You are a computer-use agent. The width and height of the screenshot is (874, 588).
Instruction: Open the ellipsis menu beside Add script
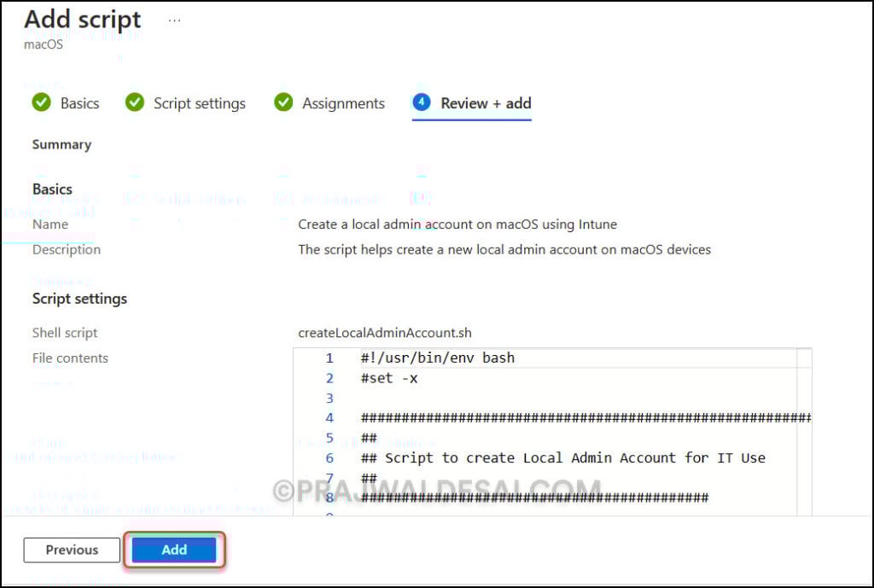click(x=174, y=20)
